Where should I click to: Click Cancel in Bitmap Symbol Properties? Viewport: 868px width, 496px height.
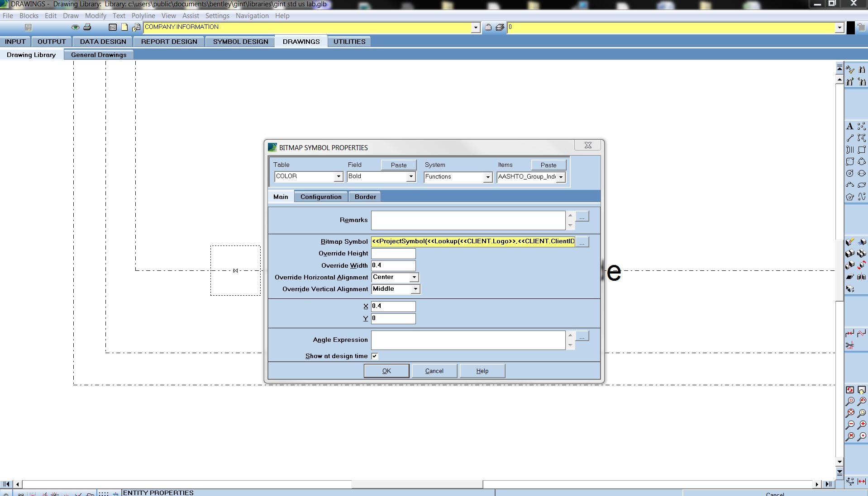click(434, 371)
